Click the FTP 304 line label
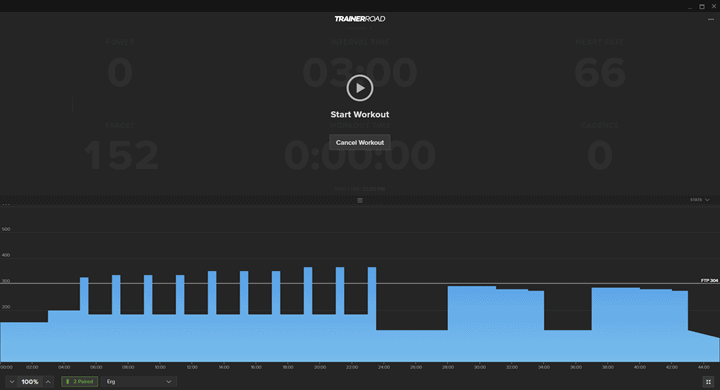Image resolution: width=720 pixels, height=390 pixels. (709, 280)
